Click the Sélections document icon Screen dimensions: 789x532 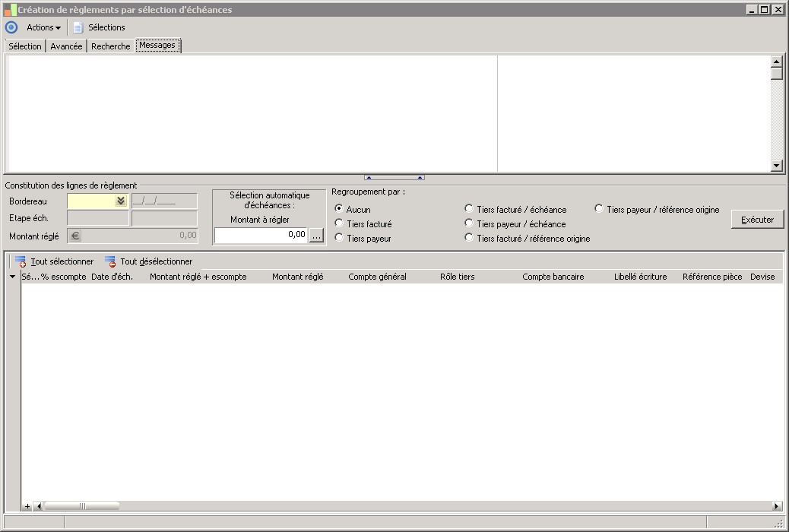click(78, 27)
